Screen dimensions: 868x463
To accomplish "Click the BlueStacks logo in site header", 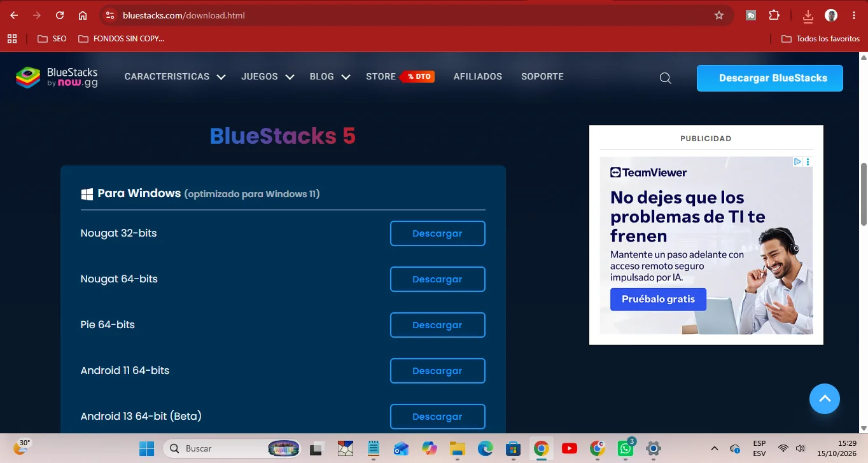I will (x=57, y=77).
